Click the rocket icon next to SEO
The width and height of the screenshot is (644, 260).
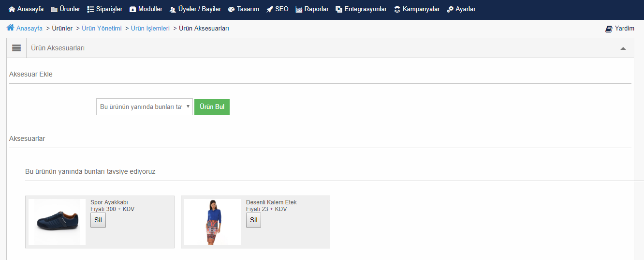pos(270,9)
